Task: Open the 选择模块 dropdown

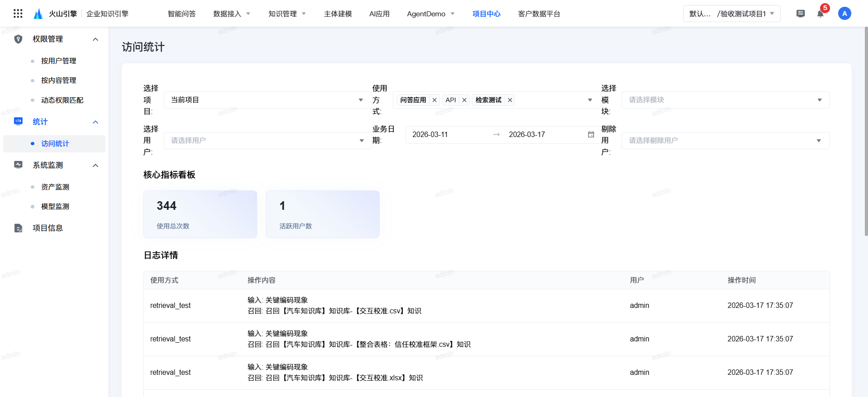Action: coord(725,100)
